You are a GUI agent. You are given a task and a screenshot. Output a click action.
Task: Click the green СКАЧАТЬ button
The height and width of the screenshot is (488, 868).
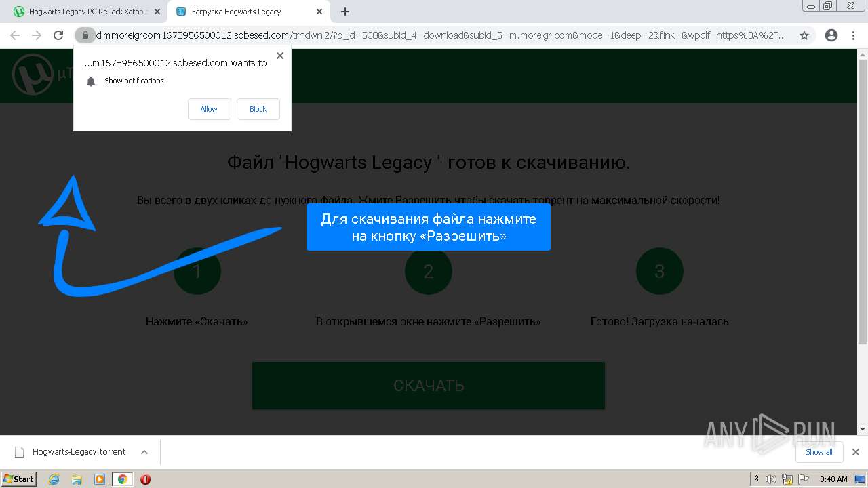tap(428, 386)
